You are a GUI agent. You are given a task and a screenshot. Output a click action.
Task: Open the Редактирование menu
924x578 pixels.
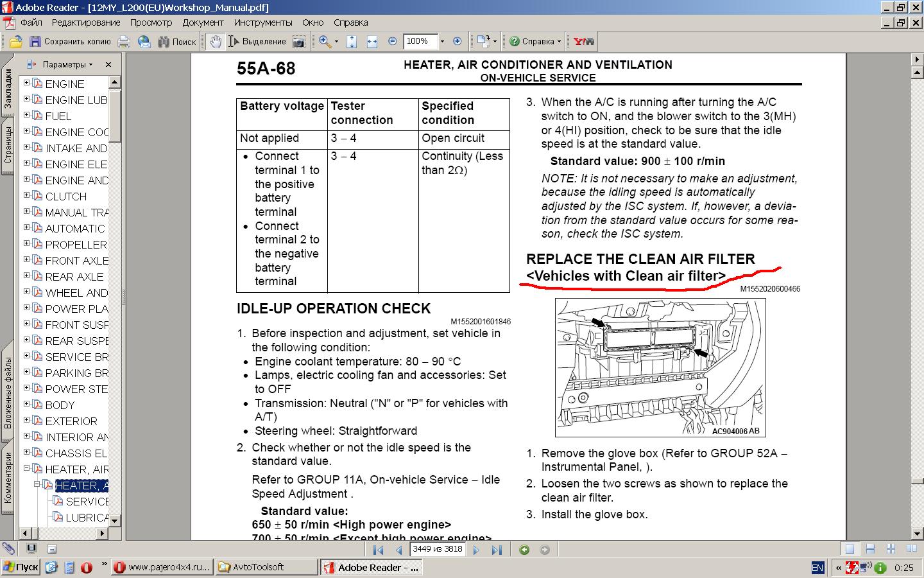86,22
